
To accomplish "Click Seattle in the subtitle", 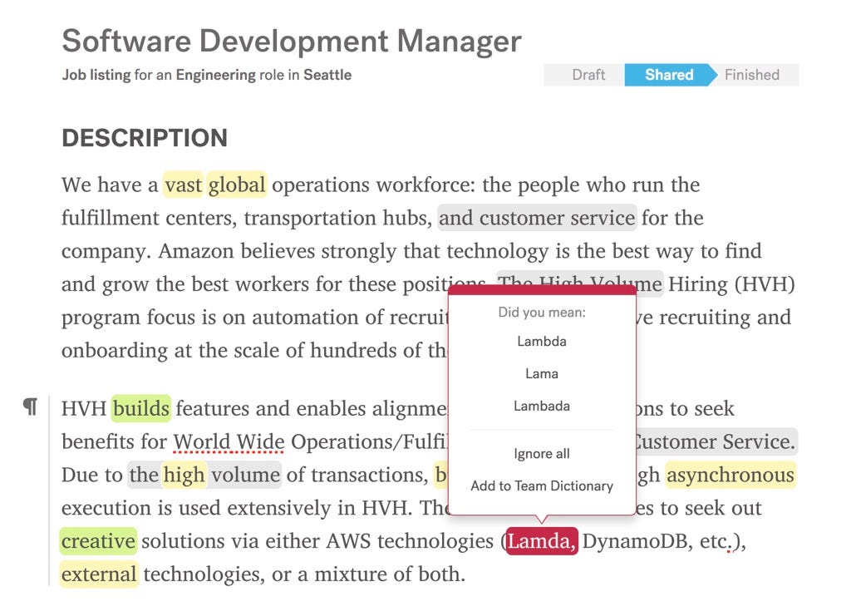I will (x=327, y=75).
